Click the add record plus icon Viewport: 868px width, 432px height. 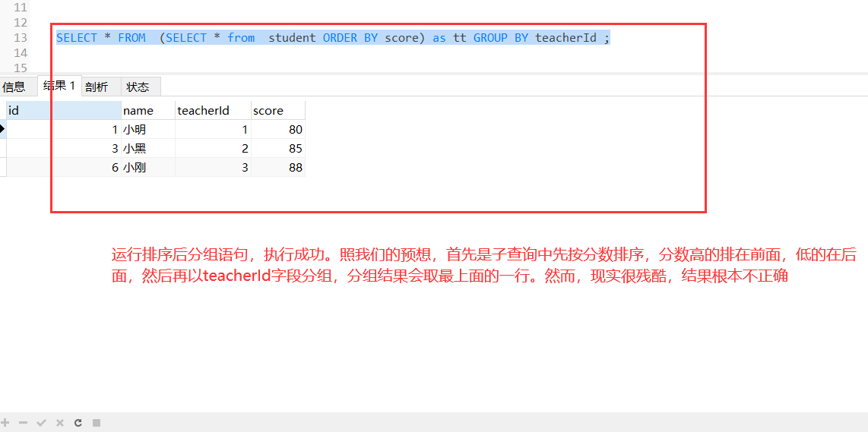(5, 423)
